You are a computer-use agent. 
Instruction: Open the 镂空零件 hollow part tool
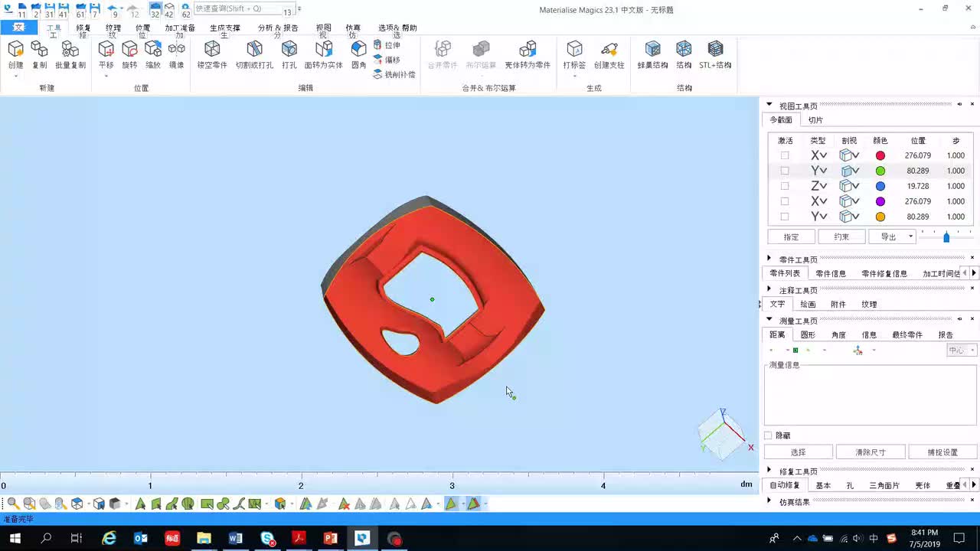pyautogui.click(x=212, y=55)
